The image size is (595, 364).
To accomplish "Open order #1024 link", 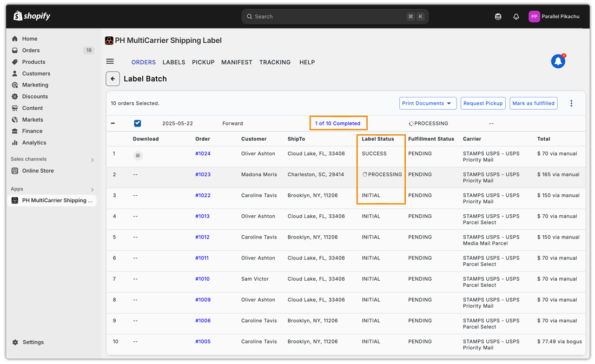I will tap(203, 154).
